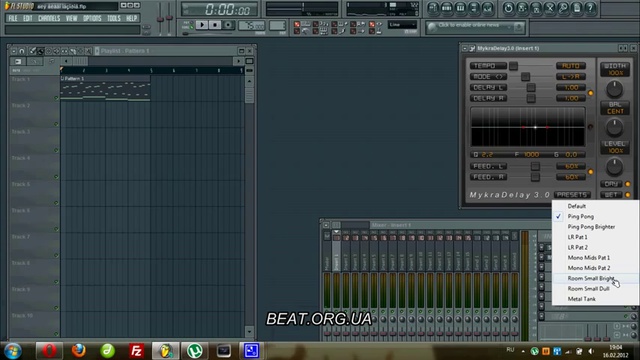
Task: Click the Play button in transport
Action: point(202,25)
